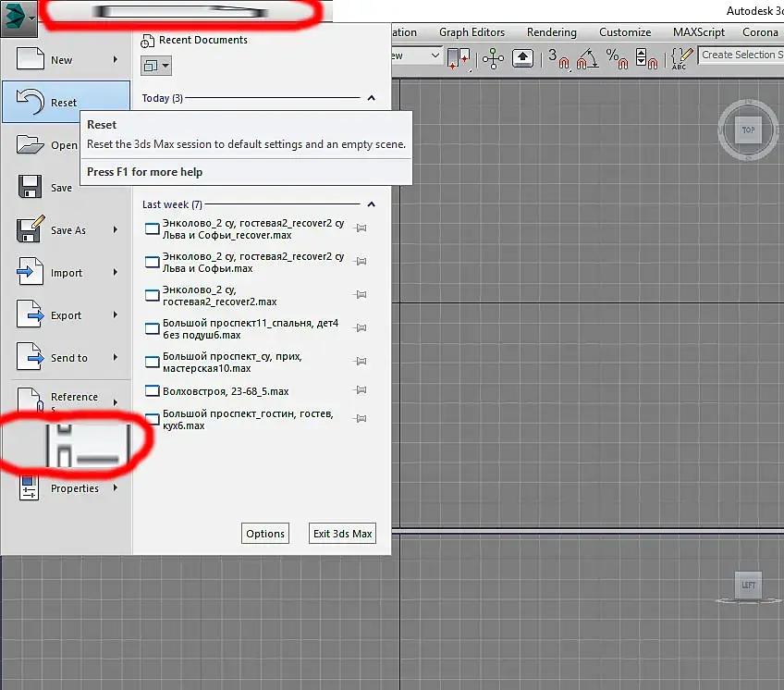784x690 pixels.
Task: Toggle the Spinner Snap icon
Action: coord(646,58)
